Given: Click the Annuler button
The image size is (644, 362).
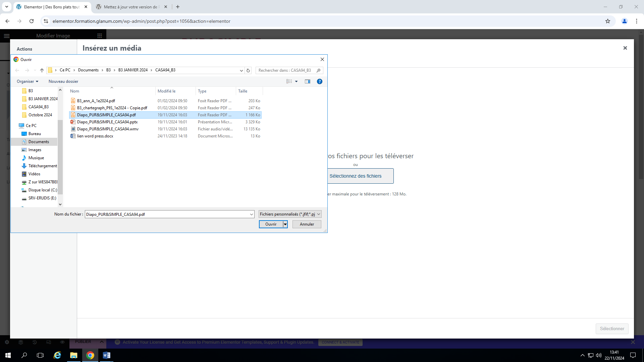Looking at the screenshot, I should tap(307, 224).
